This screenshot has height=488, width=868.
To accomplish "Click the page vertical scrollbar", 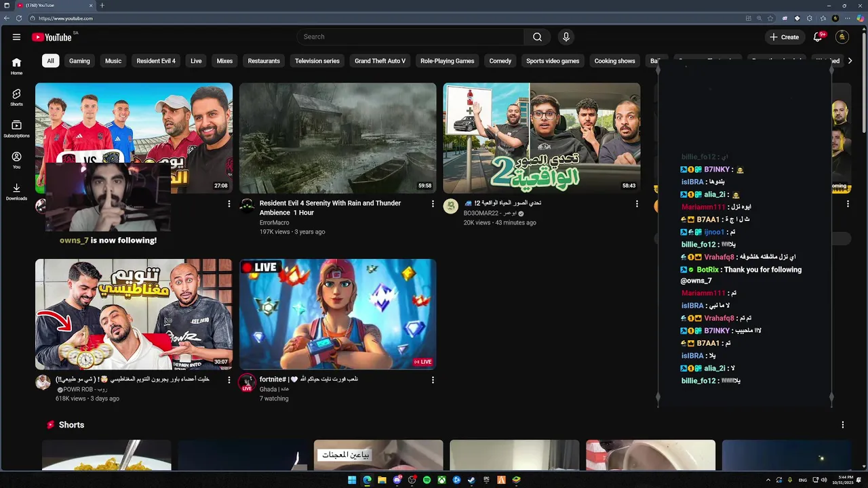I will tap(864, 81).
